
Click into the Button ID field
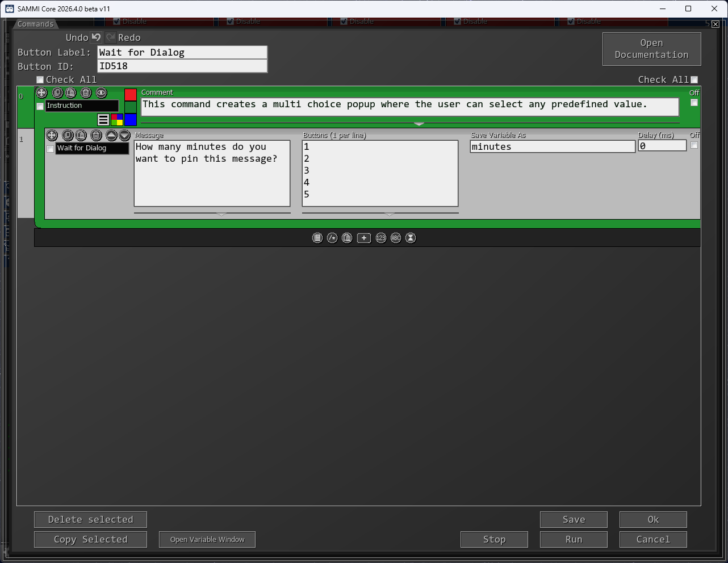click(182, 66)
